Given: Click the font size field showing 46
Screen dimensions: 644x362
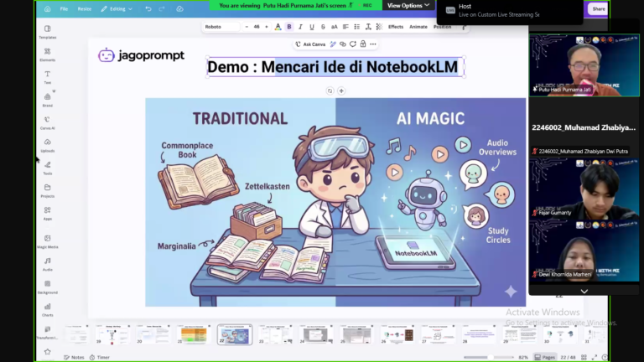Looking at the screenshot, I should coord(257,27).
